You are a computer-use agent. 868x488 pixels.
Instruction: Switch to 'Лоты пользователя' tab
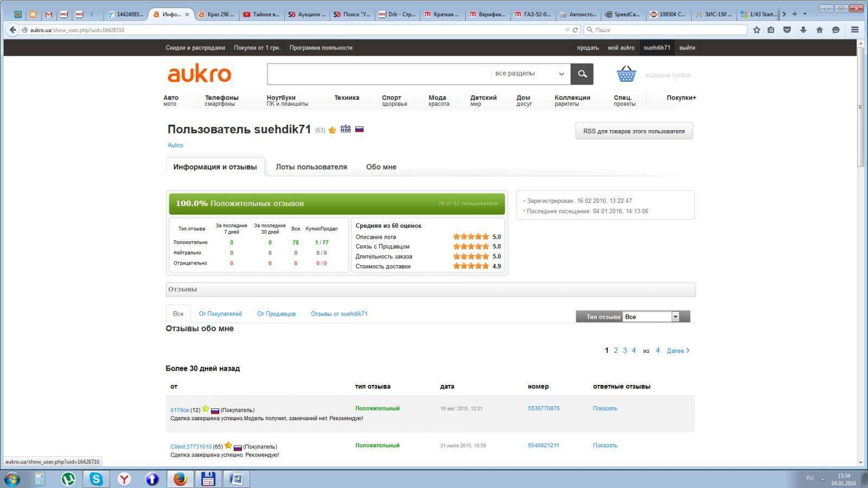click(x=311, y=167)
